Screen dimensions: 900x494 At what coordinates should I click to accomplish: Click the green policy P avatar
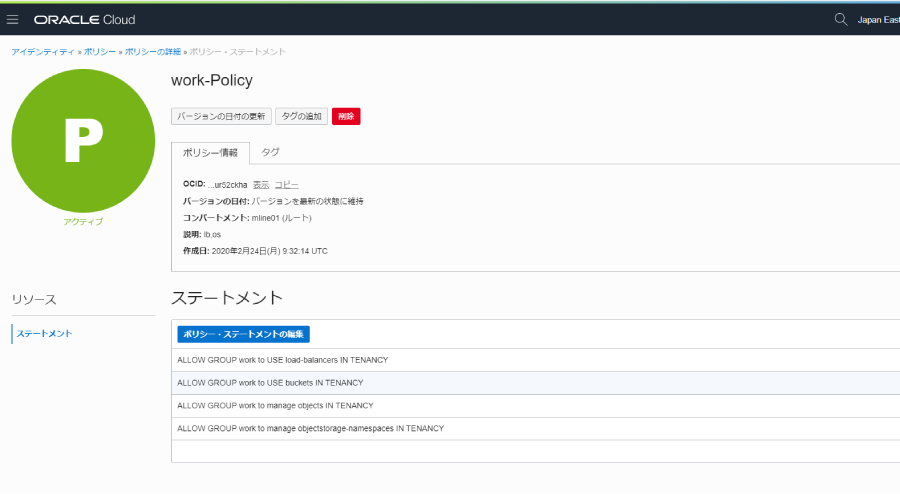click(x=83, y=141)
